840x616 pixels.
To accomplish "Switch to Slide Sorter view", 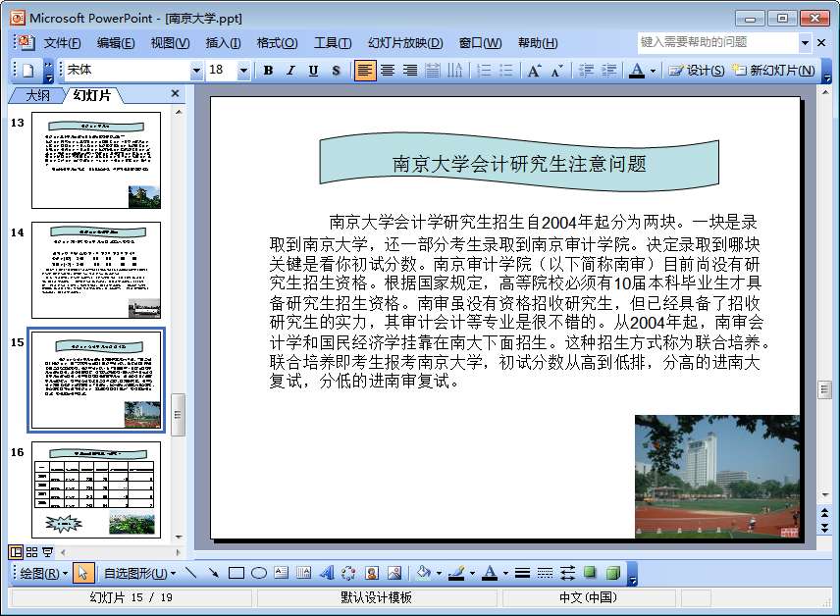I will (x=31, y=551).
